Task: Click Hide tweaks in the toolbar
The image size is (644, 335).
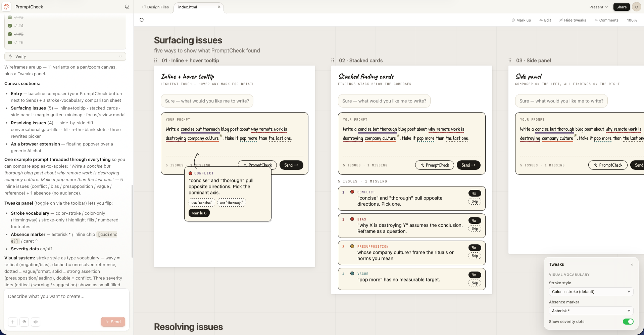Action: [573, 20]
